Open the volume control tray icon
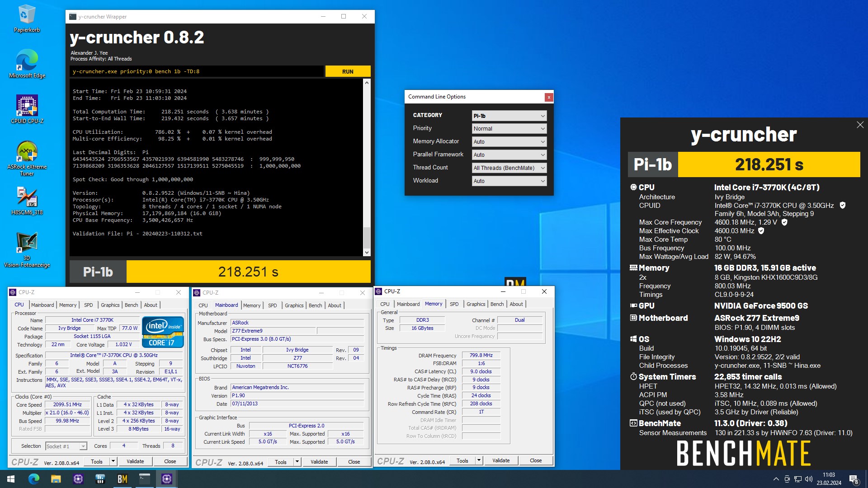868x488 pixels. click(809, 479)
